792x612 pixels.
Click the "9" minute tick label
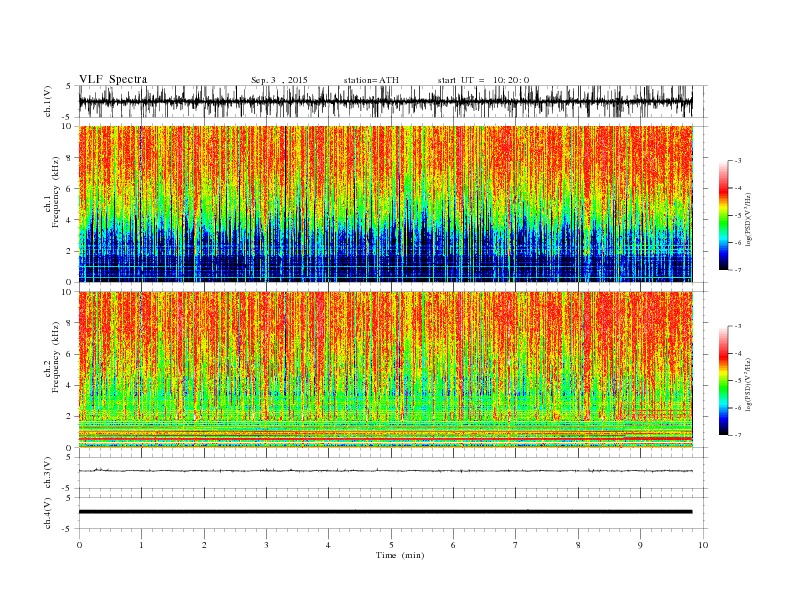point(640,545)
